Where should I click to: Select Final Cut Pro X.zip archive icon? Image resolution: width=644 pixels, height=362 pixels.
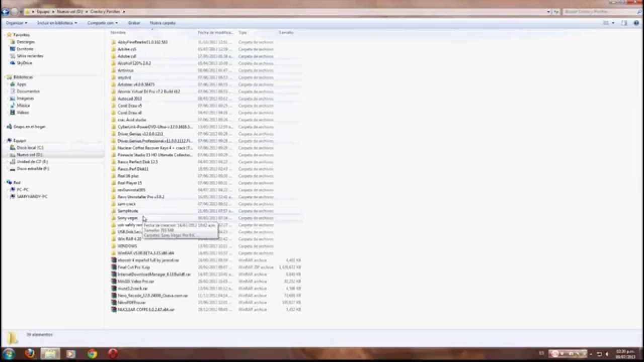click(x=114, y=268)
